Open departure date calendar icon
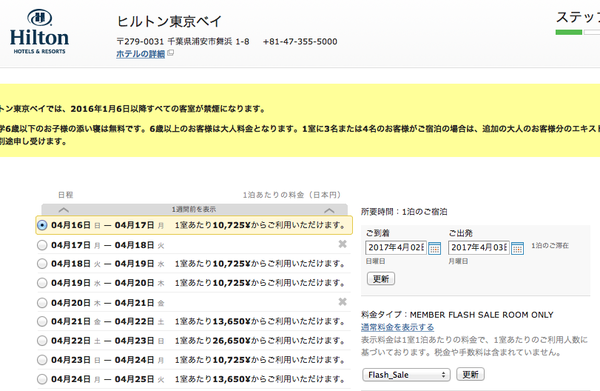The image size is (600, 391). point(517,248)
